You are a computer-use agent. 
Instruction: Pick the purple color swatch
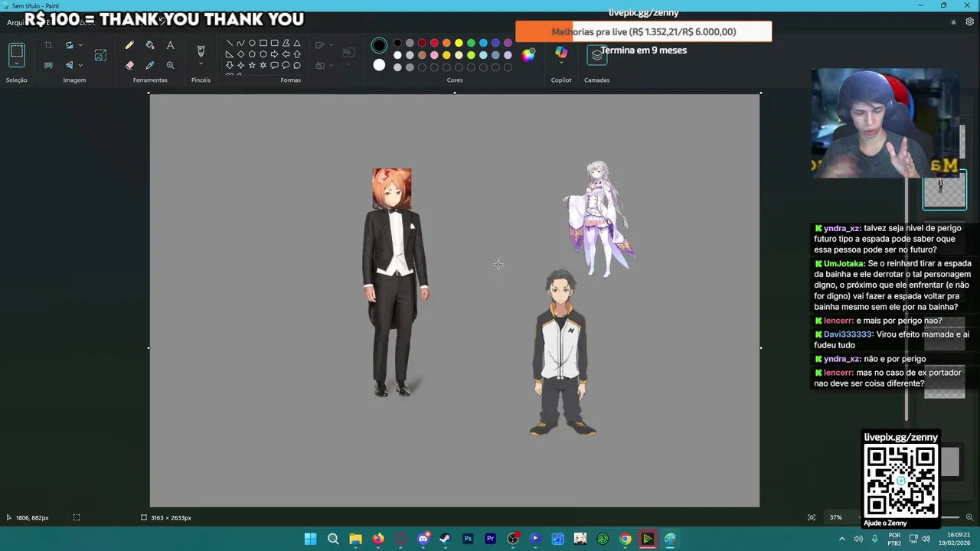(x=508, y=43)
